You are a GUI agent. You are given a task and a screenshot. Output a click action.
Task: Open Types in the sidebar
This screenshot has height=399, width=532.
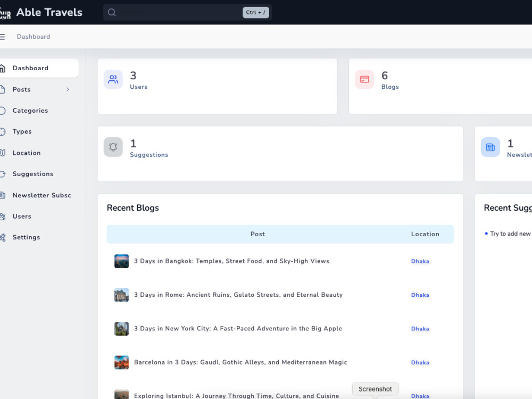39,131
